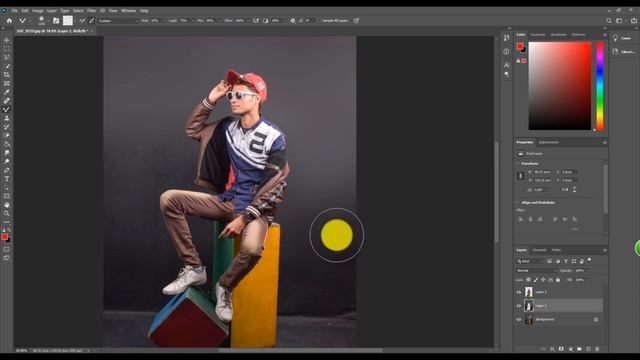Click the Home icon in options bar
This screenshot has width=640, height=360.
click(x=9, y=20)
